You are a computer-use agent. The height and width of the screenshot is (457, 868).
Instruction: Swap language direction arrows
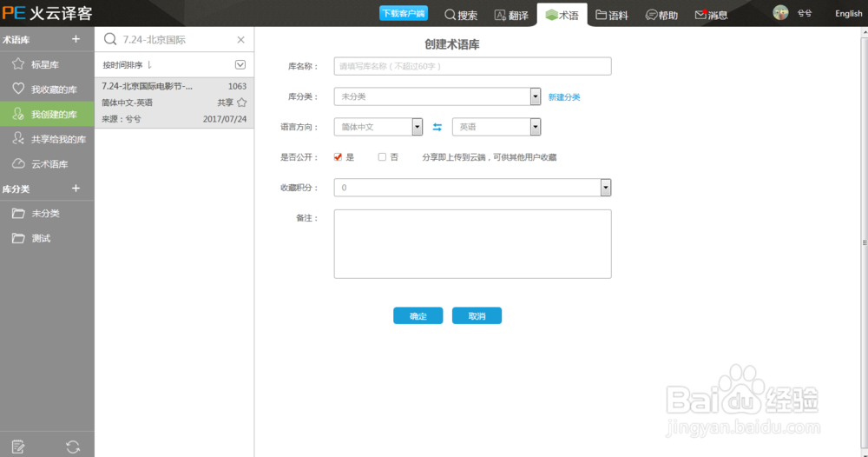pos(437,127)
